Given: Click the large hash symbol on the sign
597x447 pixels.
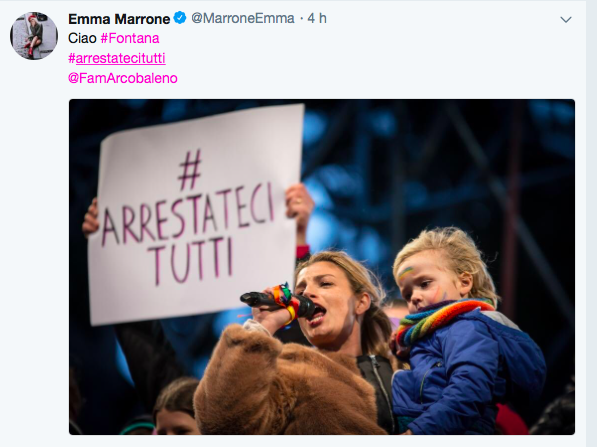Looking at the screenshot, I should pos(189,170).
